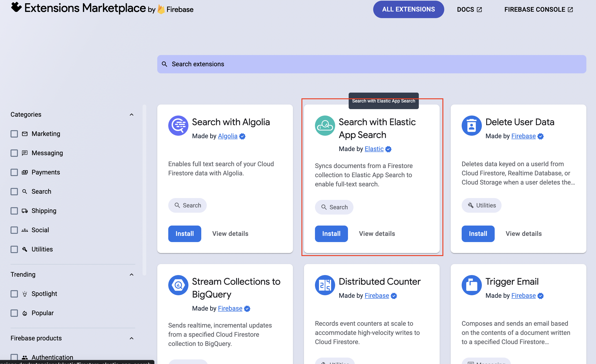Screen dimensions: 596x364
Task: Open the Elastic publisher link
Action: coord(374,149)
